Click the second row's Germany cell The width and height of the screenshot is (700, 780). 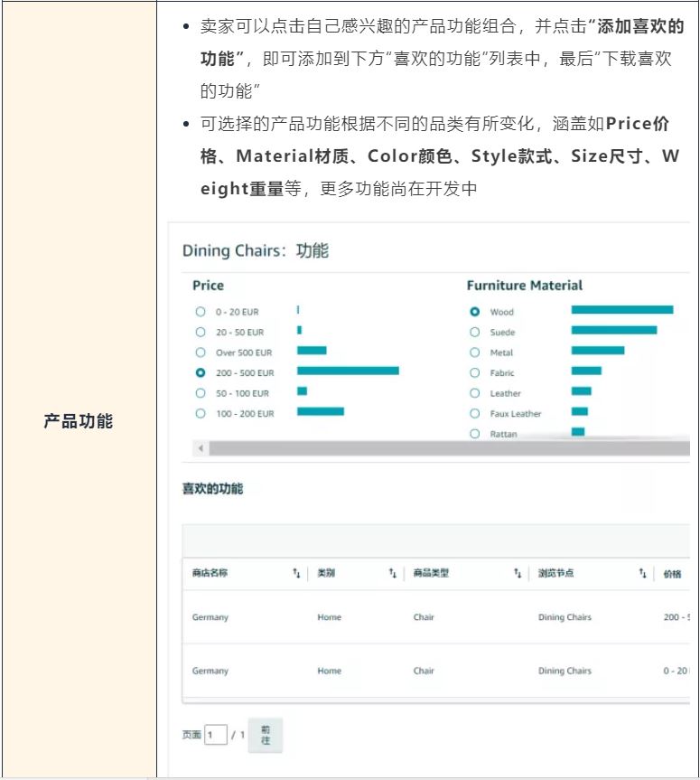tap(210, 671)
